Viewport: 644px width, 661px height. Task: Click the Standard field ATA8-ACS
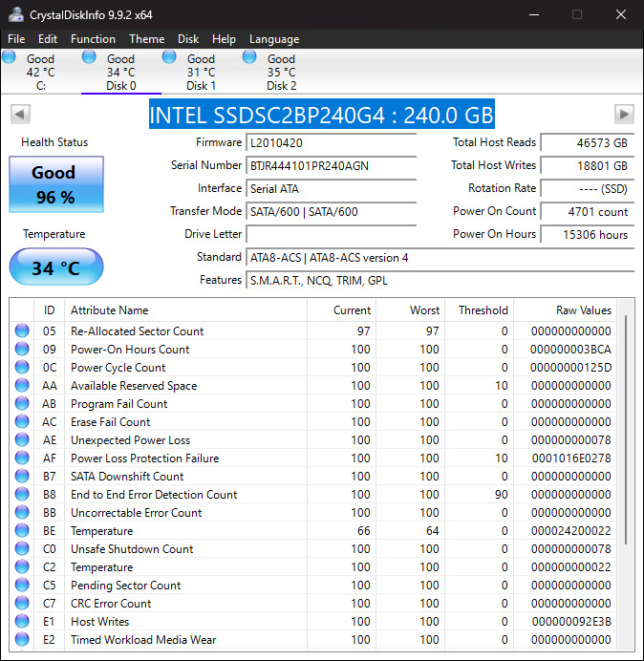[440, 258]
